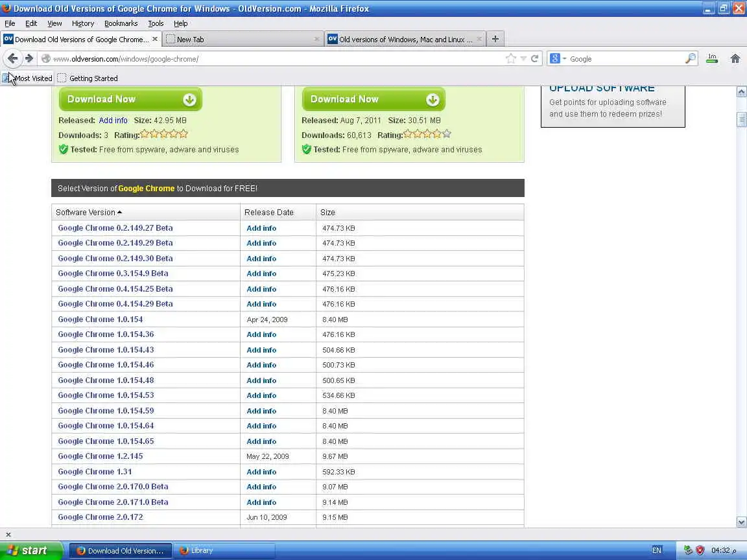Open Getting Started bookmark
The width and height of the screenshot is (747, 560).
pos(88,78)
